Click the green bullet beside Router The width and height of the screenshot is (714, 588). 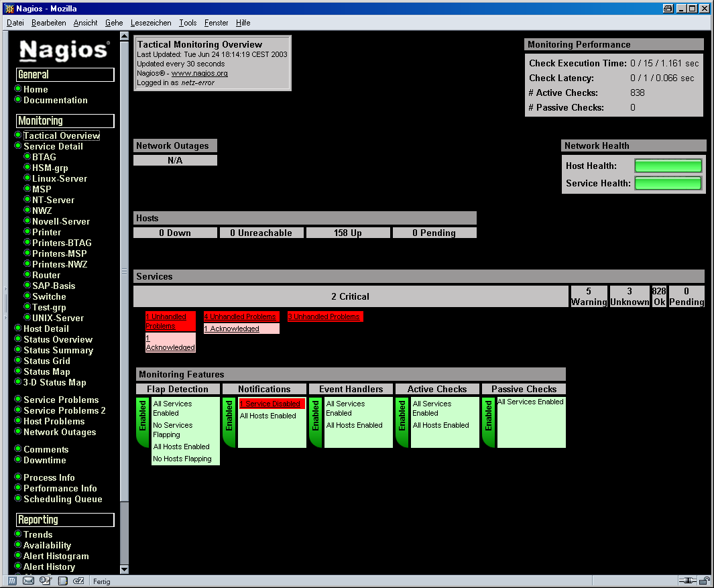pos(27,275)
